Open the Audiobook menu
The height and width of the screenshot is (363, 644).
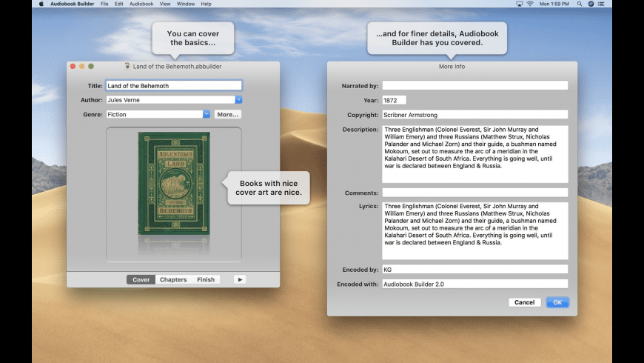click(141, 4)
